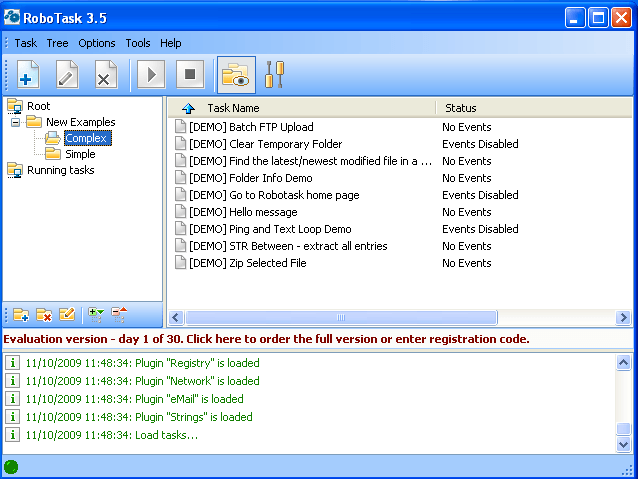The image size is (638, 479).
Task: Click the collapse all tree nodes icon
Action: 119,315
